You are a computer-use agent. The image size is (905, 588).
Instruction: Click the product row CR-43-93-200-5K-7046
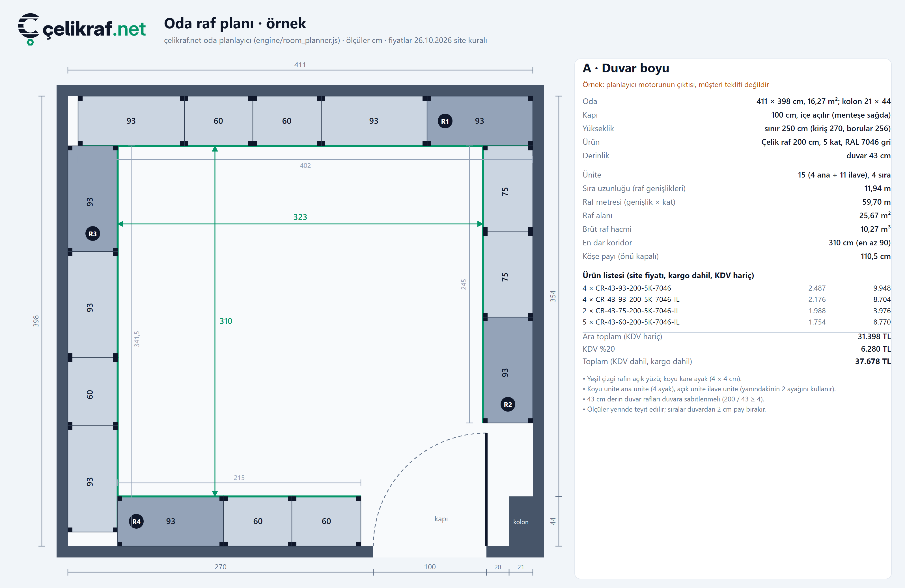[736, 288]
